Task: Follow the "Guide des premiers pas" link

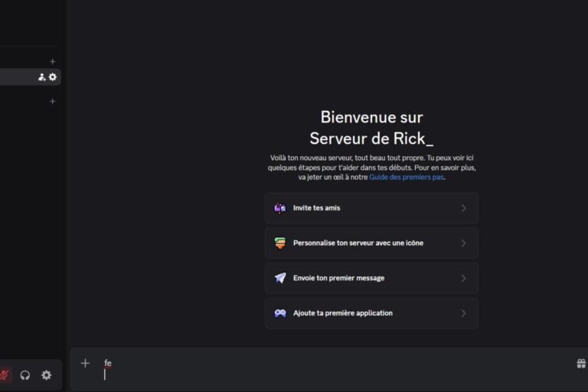Action: click(406, 177)
